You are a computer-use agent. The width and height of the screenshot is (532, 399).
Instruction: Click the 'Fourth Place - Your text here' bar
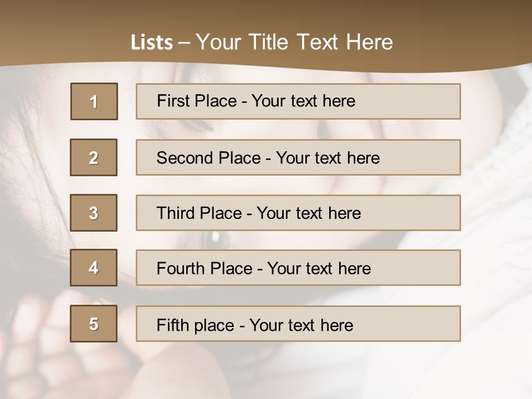pyautogui.click(x=298, y=268)
